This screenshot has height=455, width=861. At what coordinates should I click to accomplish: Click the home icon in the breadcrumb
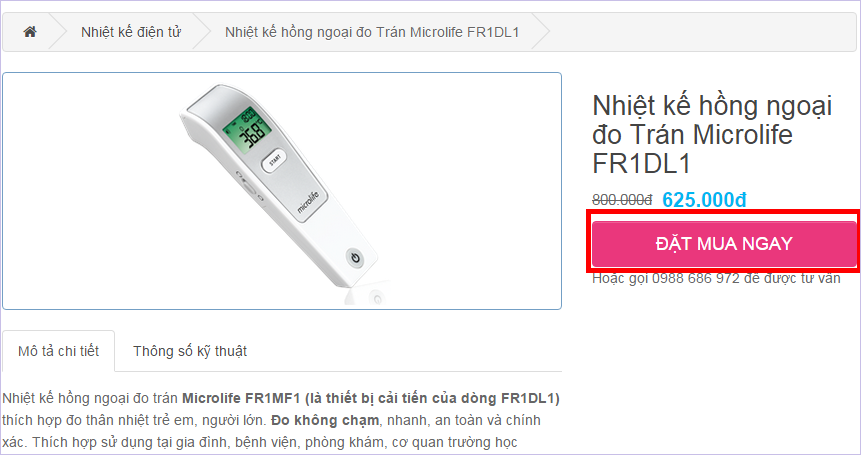click(30, 32)
